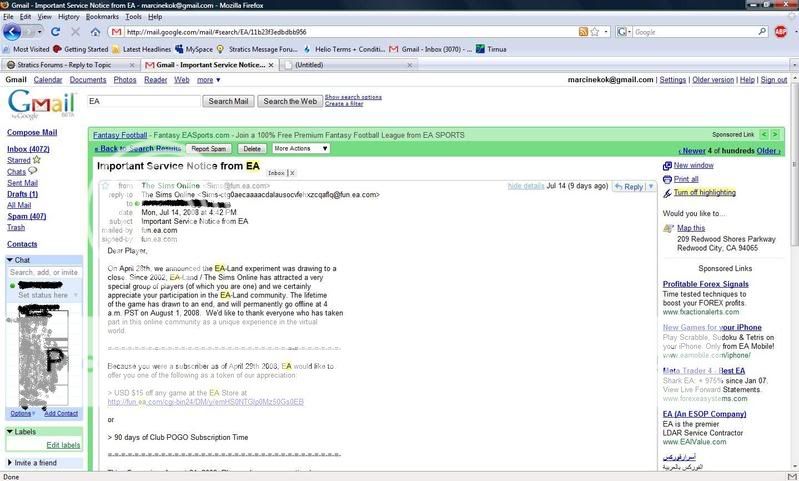799x481 pixels.
Task: Open the Reply options dropdown arrow
Action: click(x=650, y=186)
